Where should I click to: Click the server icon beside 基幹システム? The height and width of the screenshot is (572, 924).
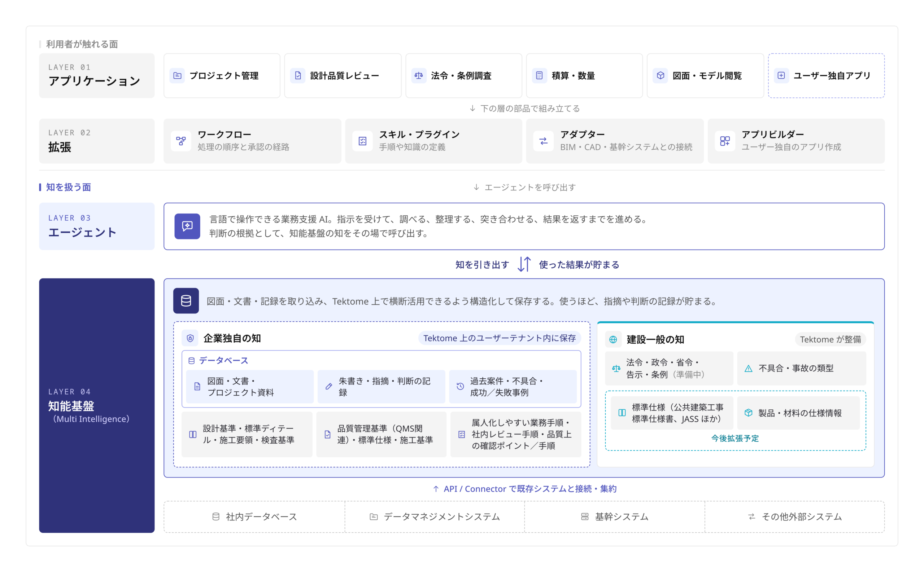pos(585,516)
